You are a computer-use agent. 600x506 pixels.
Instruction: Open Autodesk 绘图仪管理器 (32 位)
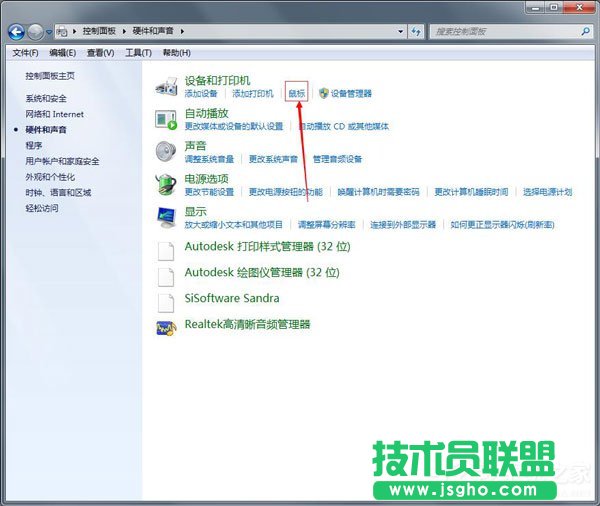pos(262,273)
